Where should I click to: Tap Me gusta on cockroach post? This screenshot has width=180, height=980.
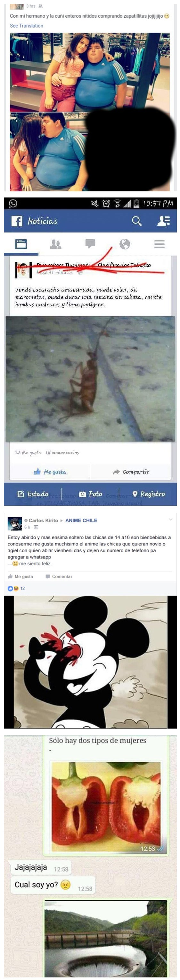50,472
